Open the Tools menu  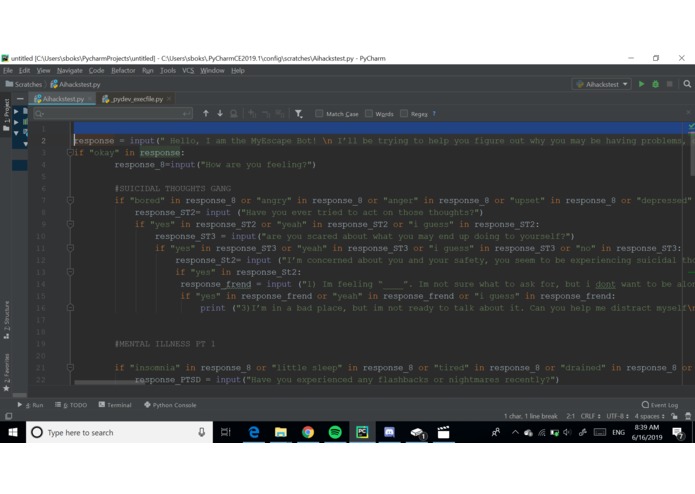coord(168,70)
